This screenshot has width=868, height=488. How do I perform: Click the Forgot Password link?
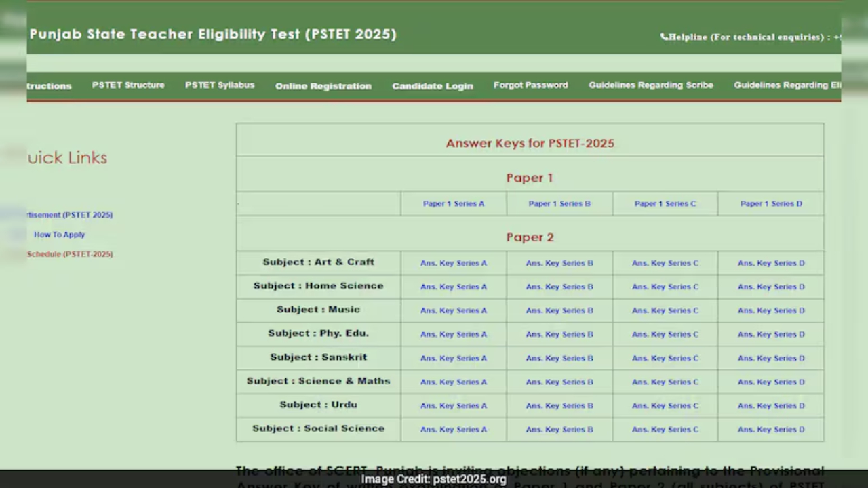[530, 85]
